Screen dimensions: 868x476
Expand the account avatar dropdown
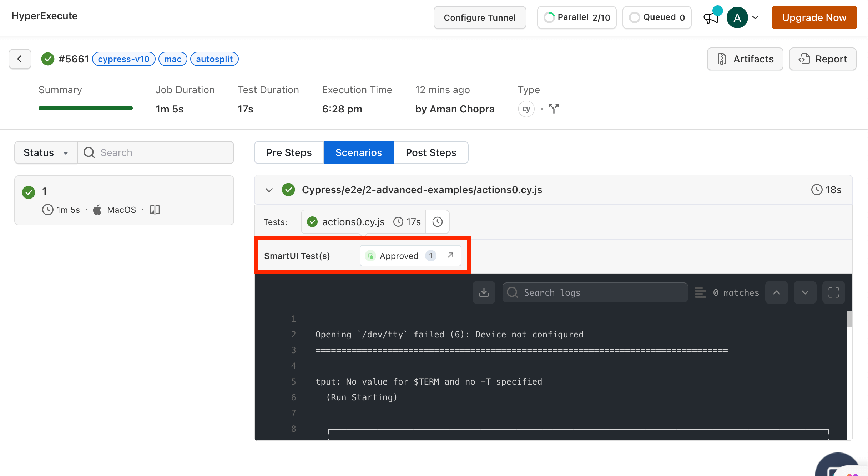755,17
